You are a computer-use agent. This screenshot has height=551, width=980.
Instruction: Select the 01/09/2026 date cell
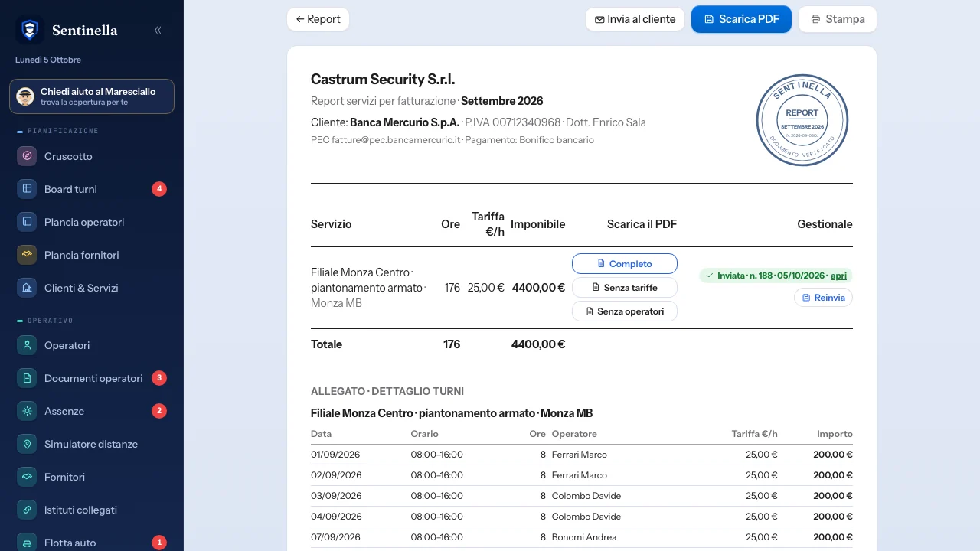[x=335, y=455]
